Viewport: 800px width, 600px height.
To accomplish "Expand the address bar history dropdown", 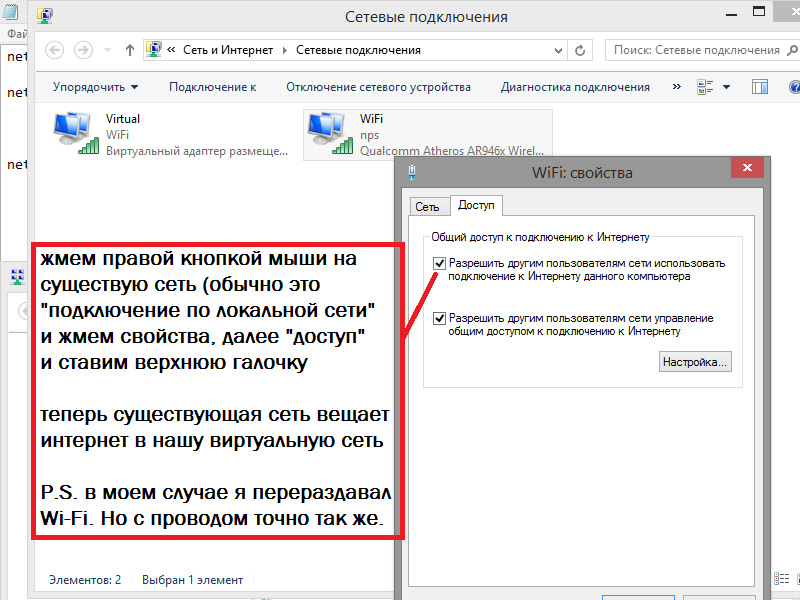I will point(558,50).
